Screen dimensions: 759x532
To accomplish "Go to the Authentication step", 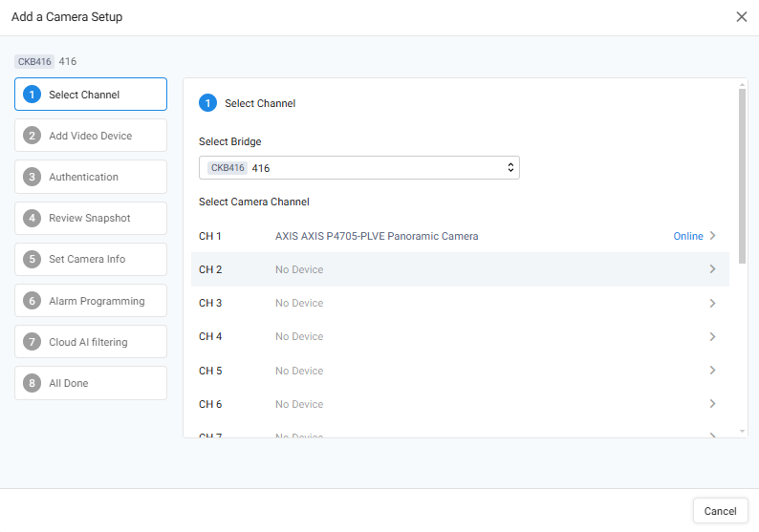I will pos(91,177).
